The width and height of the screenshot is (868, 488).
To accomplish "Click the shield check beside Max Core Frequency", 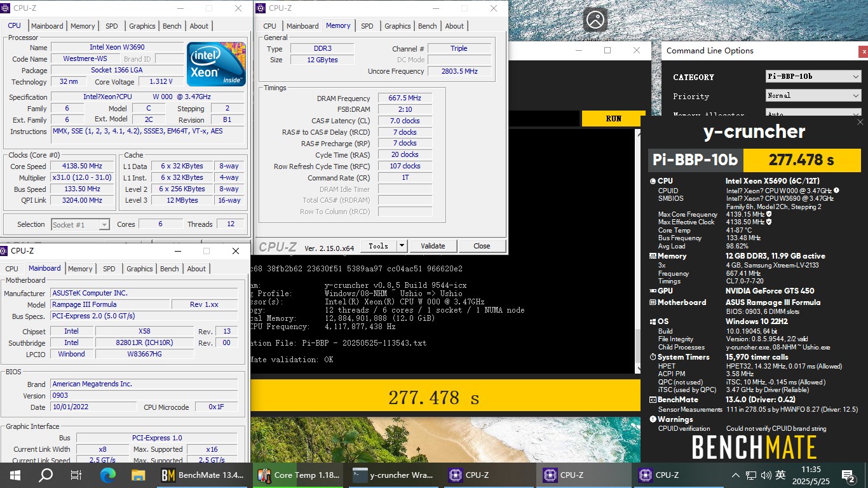I will (x=769, y=214).
